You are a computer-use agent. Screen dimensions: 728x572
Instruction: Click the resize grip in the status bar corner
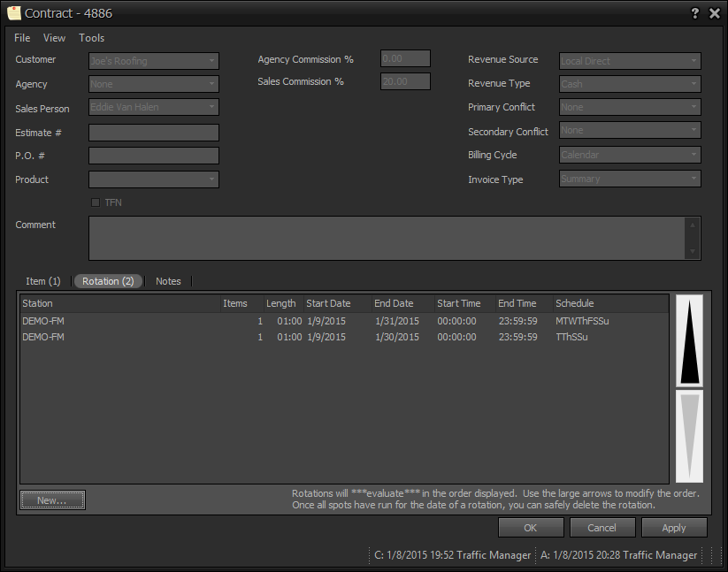point(717,556)
